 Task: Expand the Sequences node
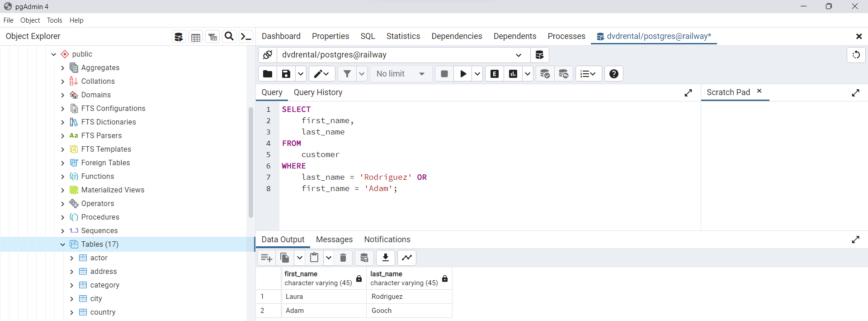click(63, 231)
